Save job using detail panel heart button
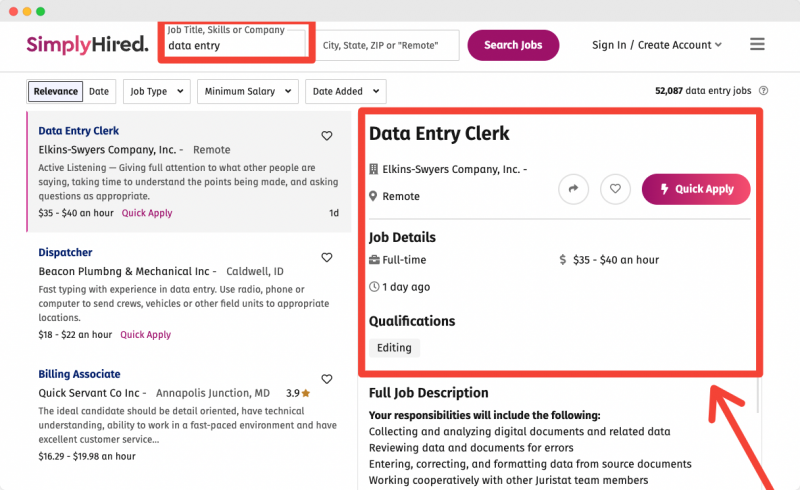This screenshot has width=800, height=490. click(615, 189)
